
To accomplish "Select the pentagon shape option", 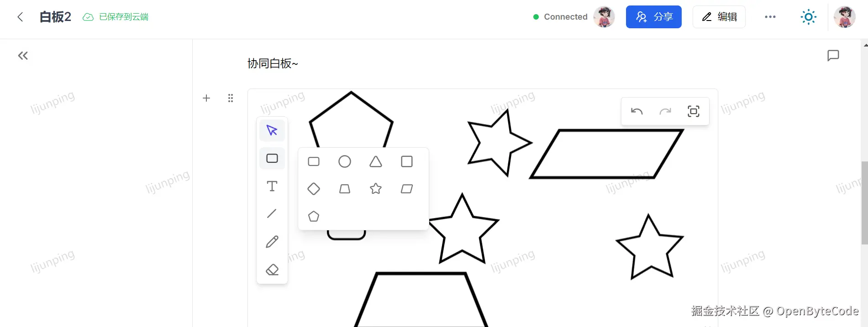I will click(314, 216).
